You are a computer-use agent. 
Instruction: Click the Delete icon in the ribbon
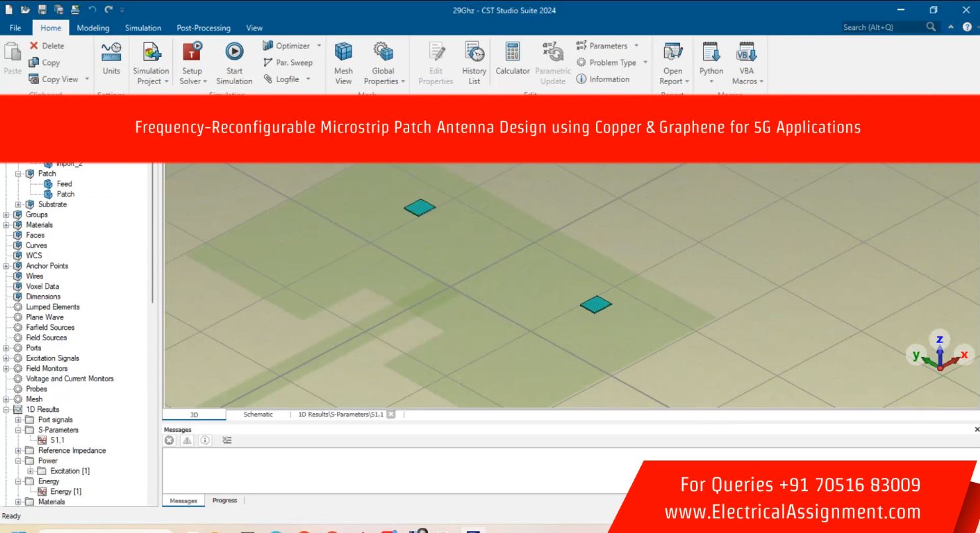click(34, 46)
